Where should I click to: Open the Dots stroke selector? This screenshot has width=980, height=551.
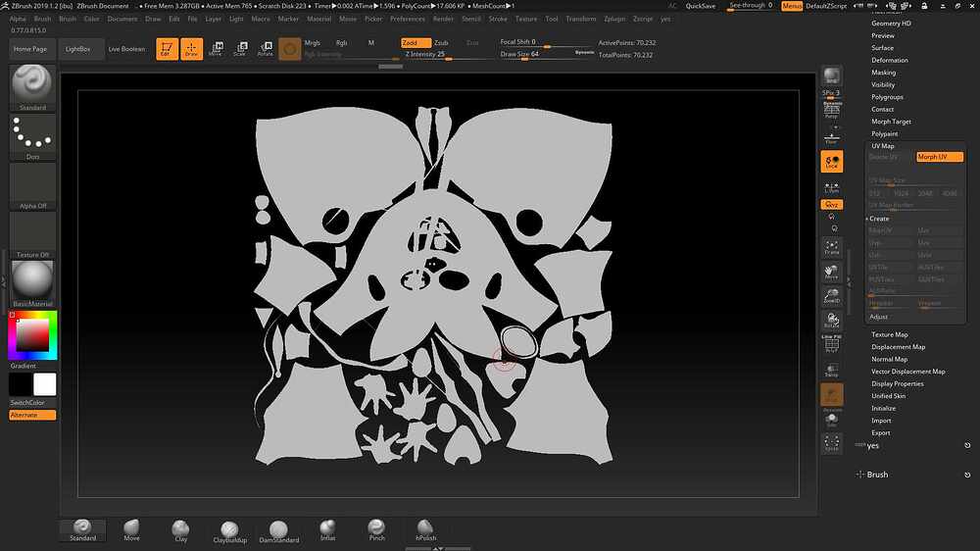32,137
